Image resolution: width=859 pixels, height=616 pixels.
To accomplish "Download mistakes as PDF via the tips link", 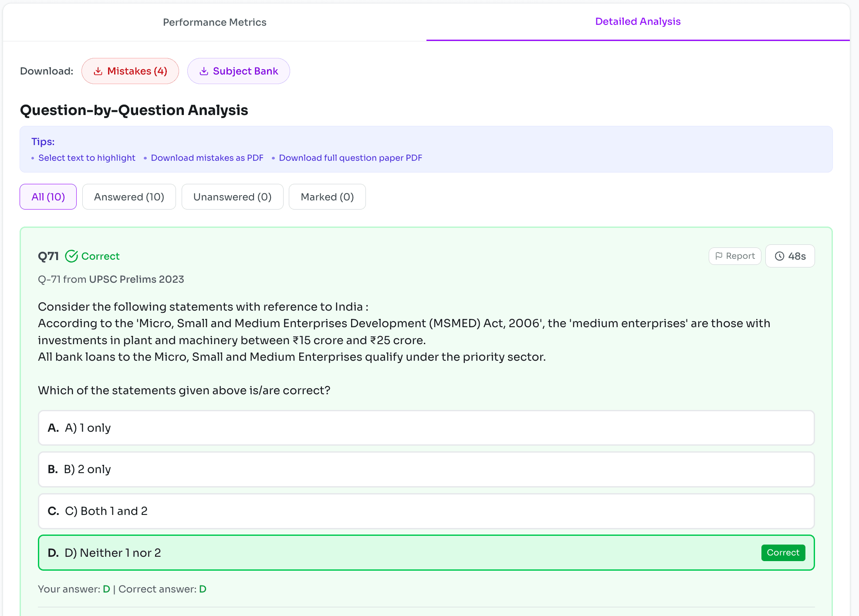I will click(x=207, y=158).
